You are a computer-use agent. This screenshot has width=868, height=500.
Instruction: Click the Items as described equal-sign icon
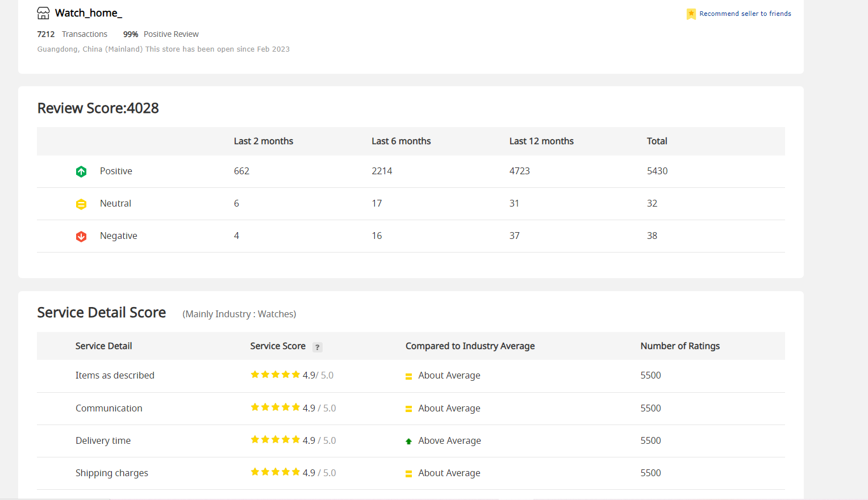pyautogui.click(x=408, y=376)
